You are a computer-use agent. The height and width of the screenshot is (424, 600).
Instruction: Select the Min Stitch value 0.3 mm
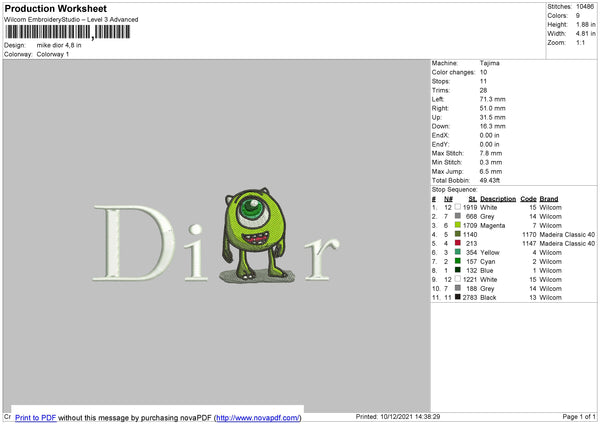click(491, 162)
